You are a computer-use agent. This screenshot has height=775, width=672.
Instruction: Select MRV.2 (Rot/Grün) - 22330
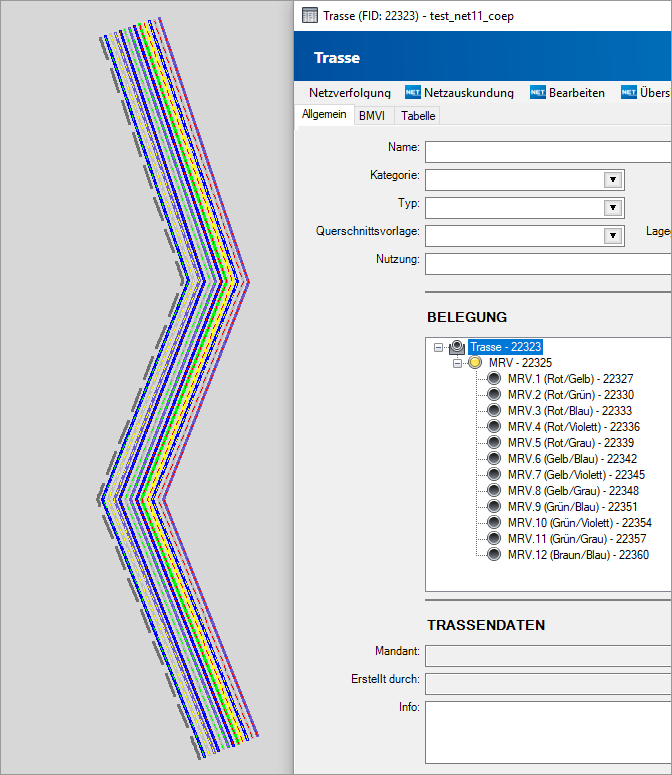571,394
